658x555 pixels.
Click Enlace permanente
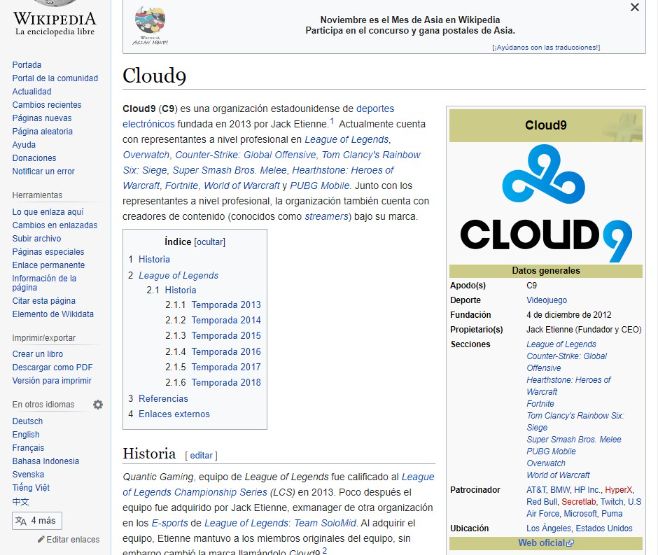click(x=49, y=265)
